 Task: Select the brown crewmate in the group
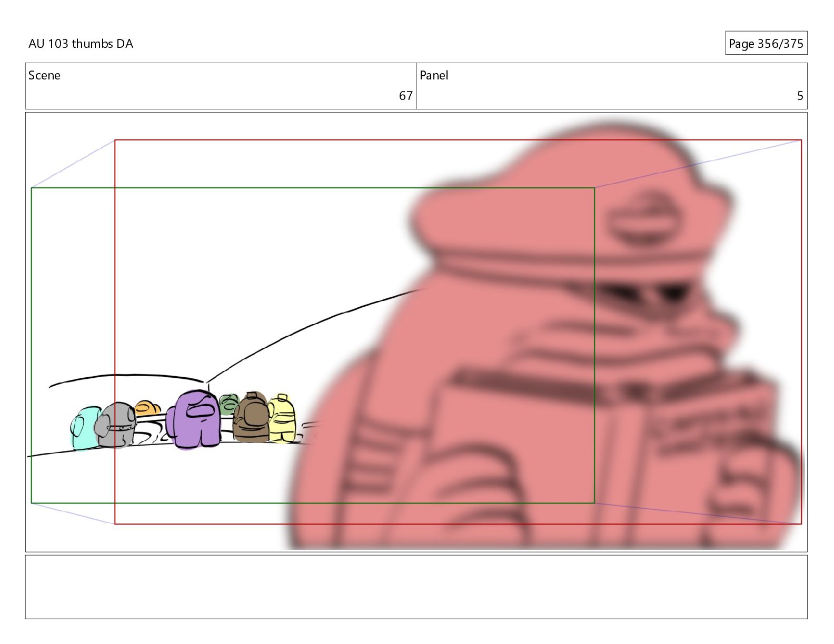252,417
